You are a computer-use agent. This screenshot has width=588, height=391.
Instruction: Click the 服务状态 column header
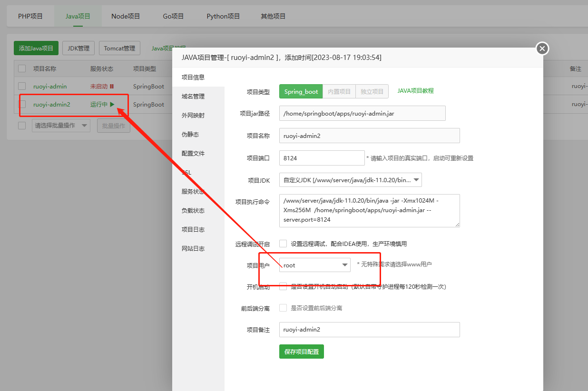tap(102, 68)
